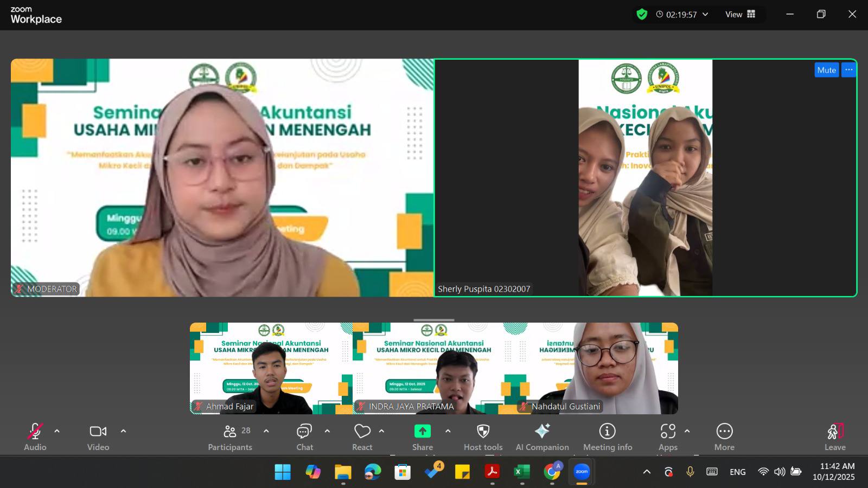Viewport: 868px width, 488px height.
Task: Mute Sherly Puspita's video tile
Action: (x=826, y=70)
